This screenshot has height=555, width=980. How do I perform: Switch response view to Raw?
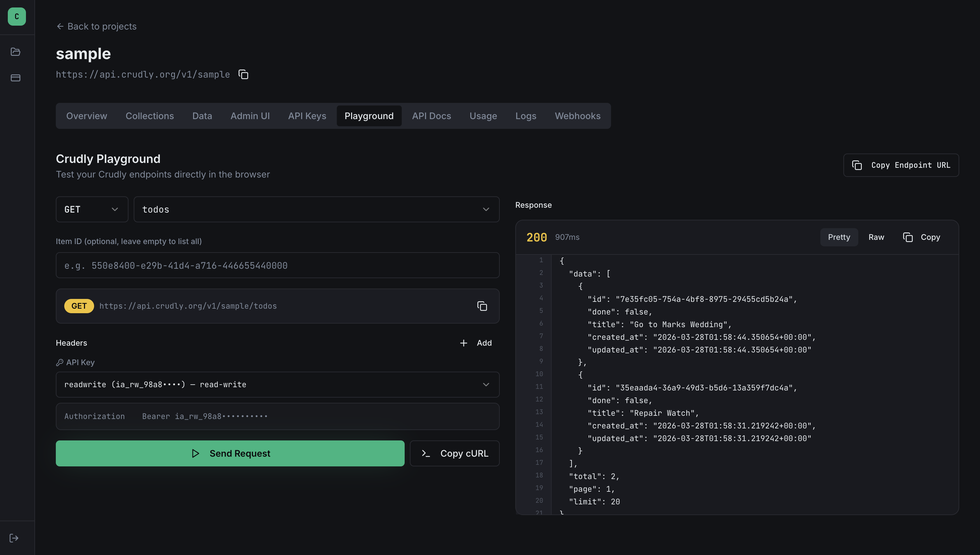coord(876,237)
